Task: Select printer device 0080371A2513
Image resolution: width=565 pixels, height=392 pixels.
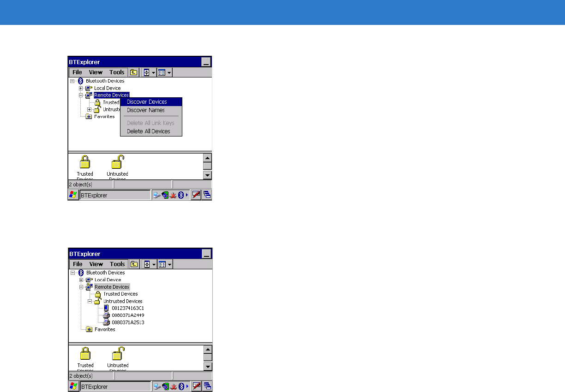Action: click(128, 322)
